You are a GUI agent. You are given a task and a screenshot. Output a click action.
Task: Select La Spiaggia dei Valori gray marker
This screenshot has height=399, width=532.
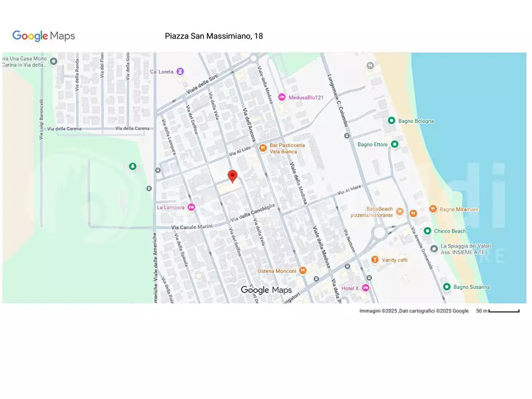pyautogui.click(x=434, y=248)
